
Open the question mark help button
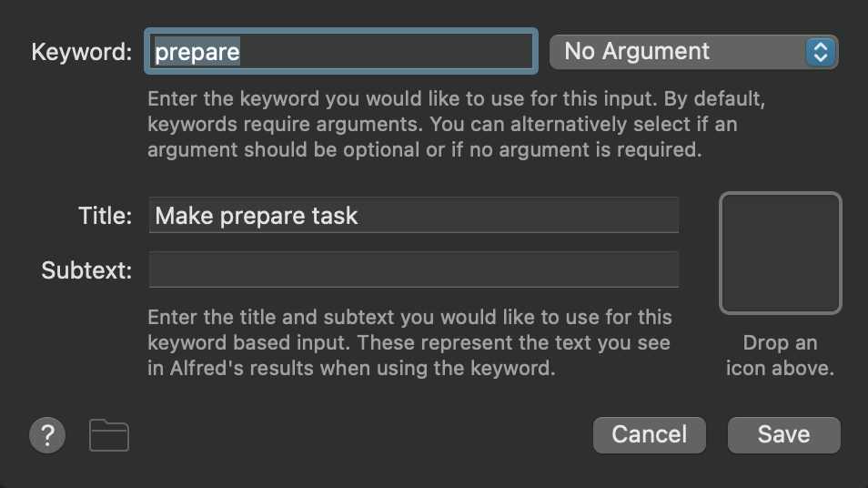47,435
